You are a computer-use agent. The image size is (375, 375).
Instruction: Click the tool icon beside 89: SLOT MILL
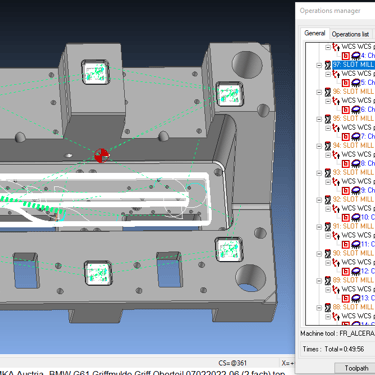point(328,280)
